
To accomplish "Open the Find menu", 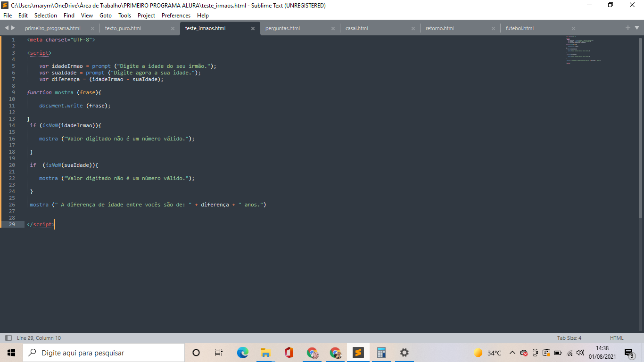I will pyautogui.click(x=69, y=16).
